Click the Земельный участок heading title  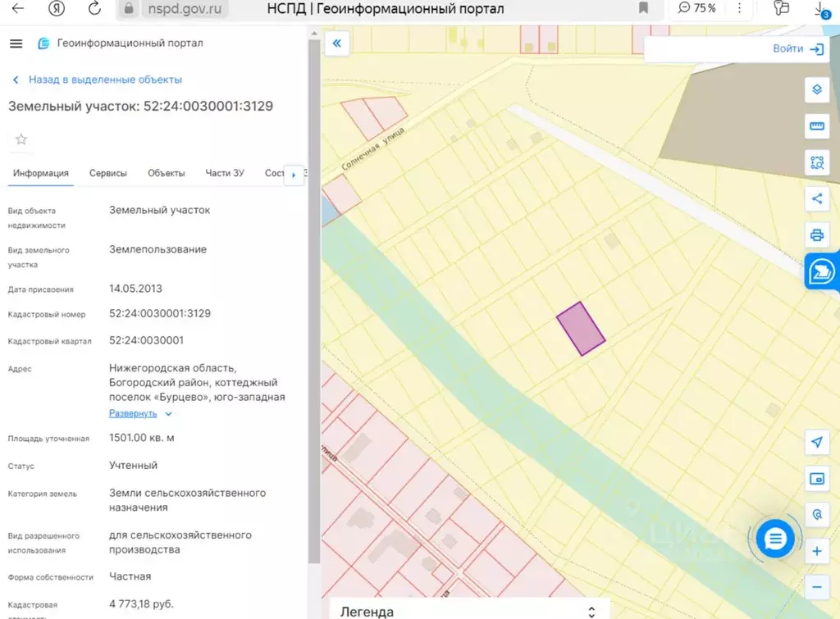tap(140, 106)
